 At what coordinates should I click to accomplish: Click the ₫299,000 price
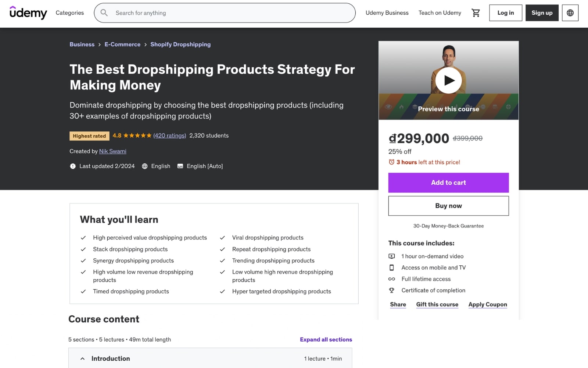click(x=419, y=138)
